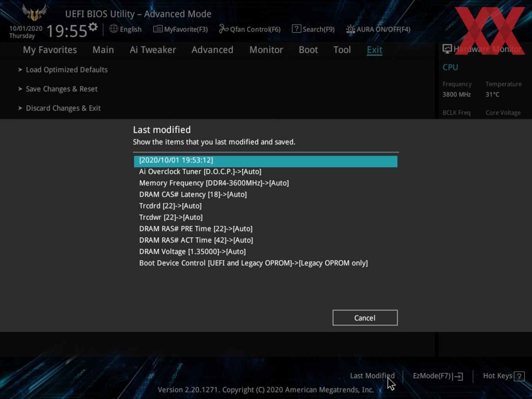Choose Save Changes & Reset
Viewport: 532px width, 399px height.
click(x=61, y=89)
